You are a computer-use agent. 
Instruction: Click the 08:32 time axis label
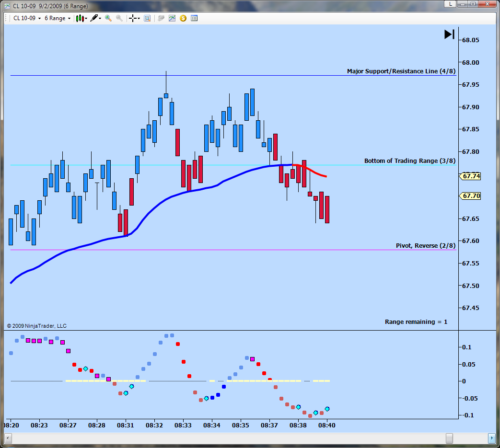[x=154, y=425]
